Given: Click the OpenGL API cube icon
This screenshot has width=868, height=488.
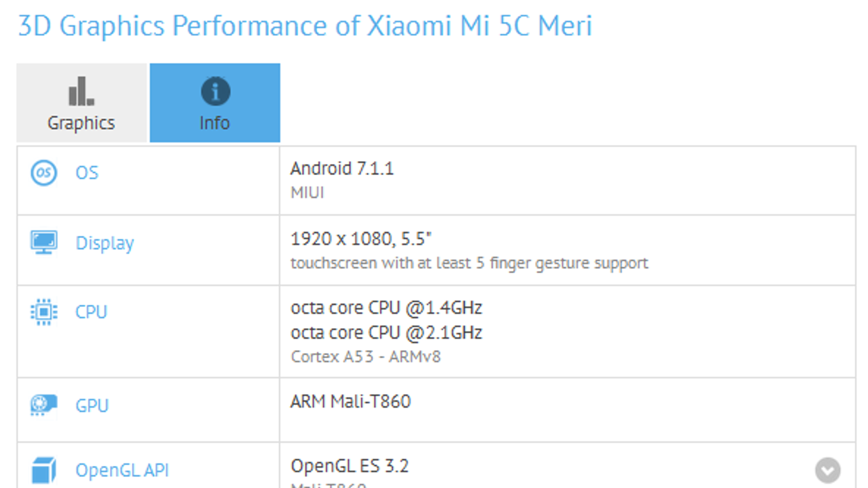Looking at the screenshot, I should (x=43, y=470).
